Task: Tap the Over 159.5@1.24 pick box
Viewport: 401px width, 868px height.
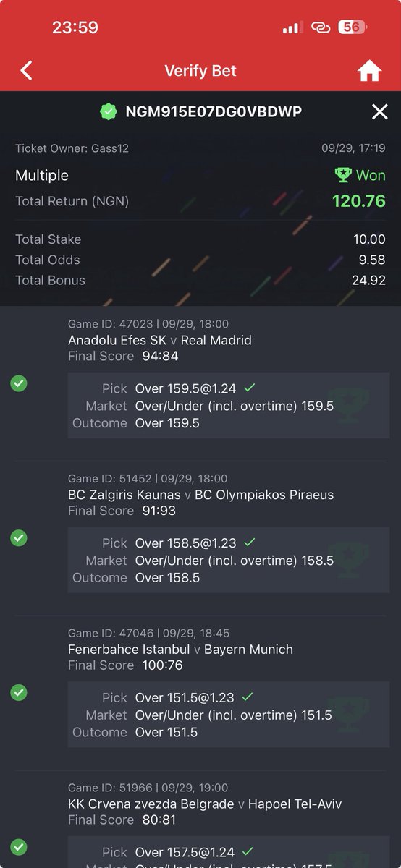Action: pyautogui.click(x=229, y=405)
